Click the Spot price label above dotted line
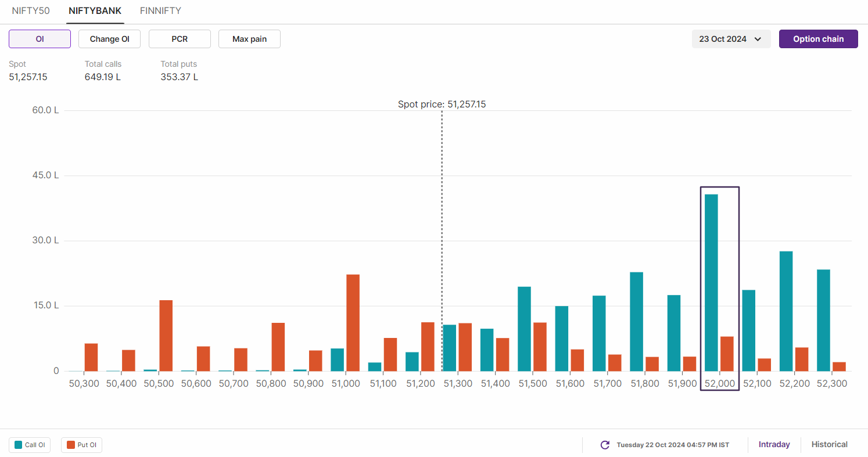 coord(442,105)
